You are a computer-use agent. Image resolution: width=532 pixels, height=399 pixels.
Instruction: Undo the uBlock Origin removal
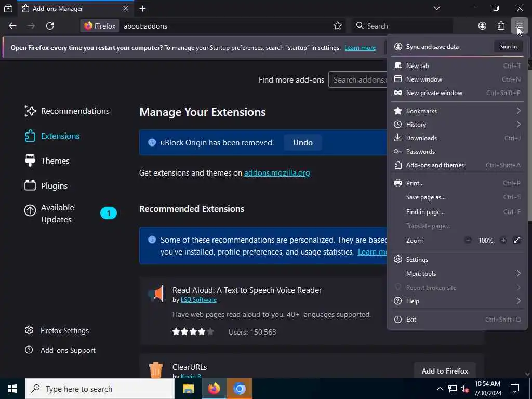[303, 143]
